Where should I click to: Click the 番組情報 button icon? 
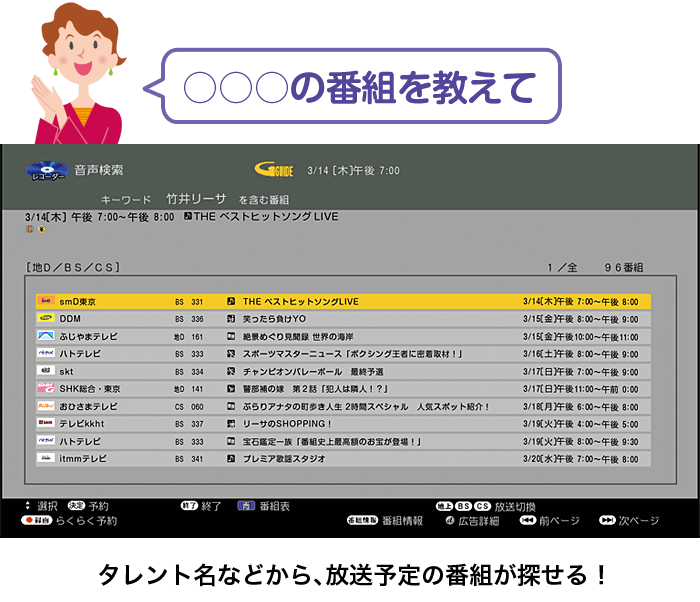pos(362,520)
